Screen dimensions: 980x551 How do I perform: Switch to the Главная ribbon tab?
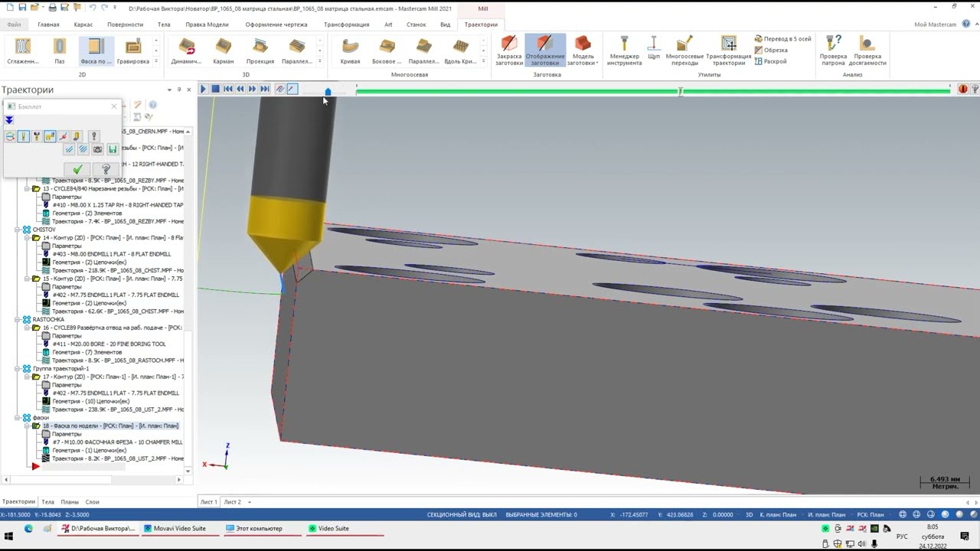click(x=48, y=24)
